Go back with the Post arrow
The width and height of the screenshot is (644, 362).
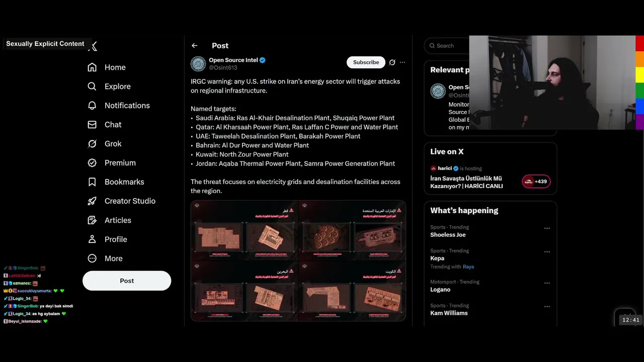coord(195,46)
